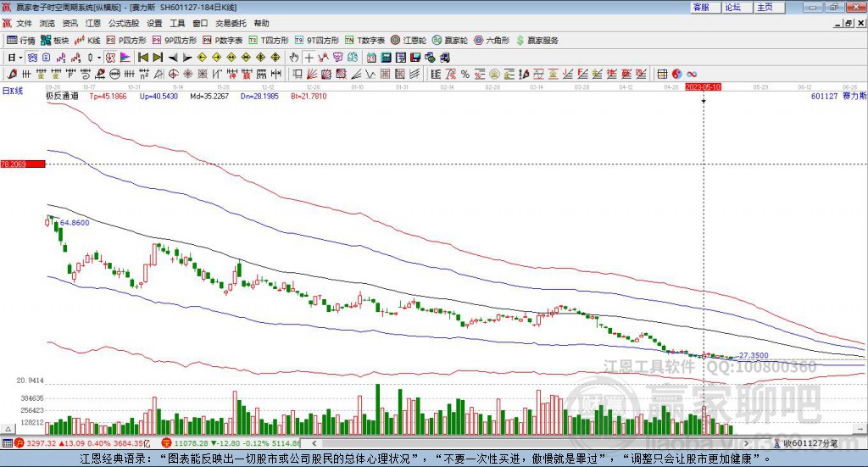Open the 帮助 menu
Screen dimensions: 868x467
(261, 23)
